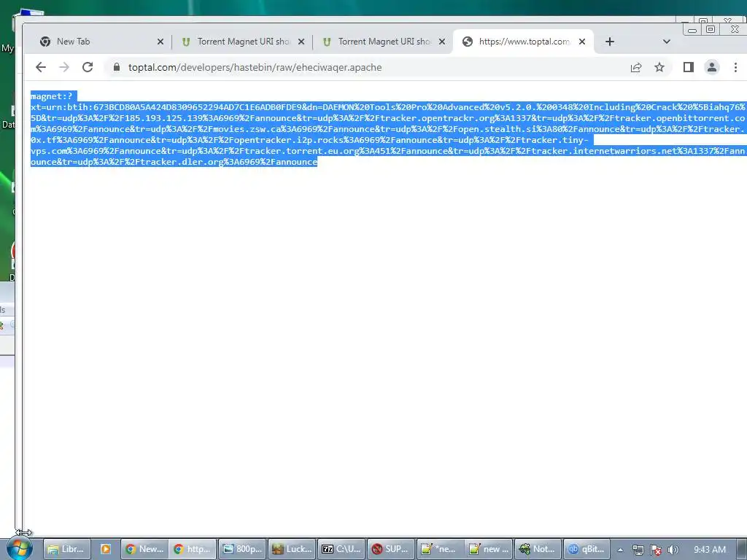The width and height of the screenshot is (747, 560).
Task: Go back to the previous page
Action: tap(41, 67)
